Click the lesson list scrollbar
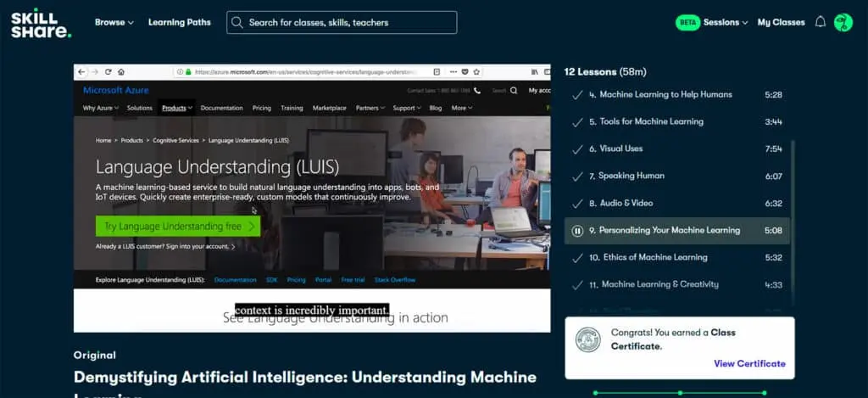The image size is (868, 398). (x=793, y=222)
